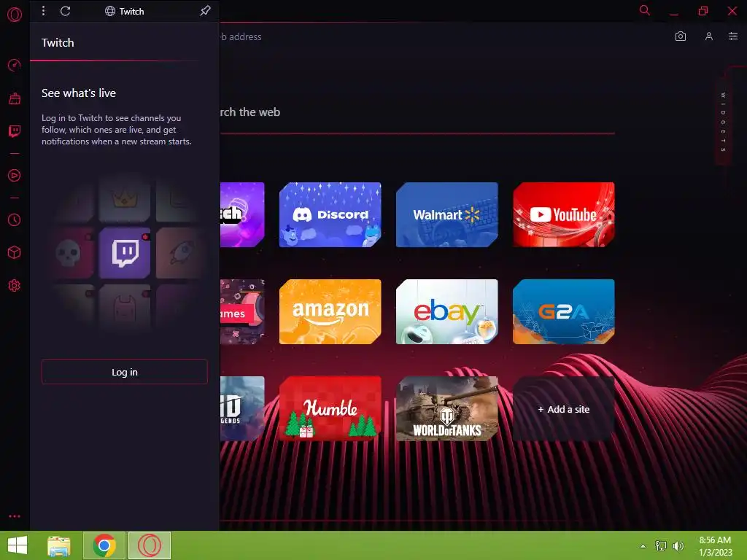This screenshot has height=560, width=747.
Task: Open Easy Setup sliders icon
Action: tap(733, 36)
